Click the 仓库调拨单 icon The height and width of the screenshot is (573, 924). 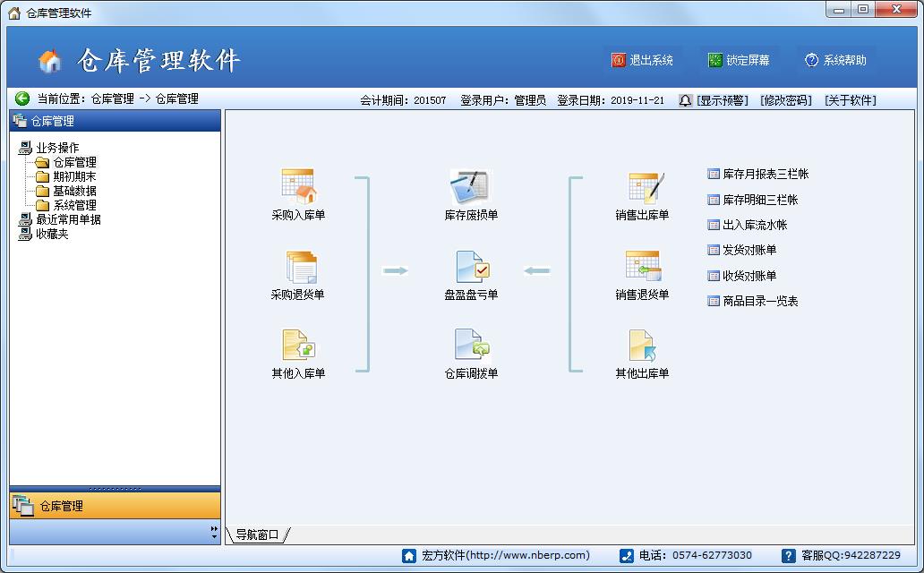point(471,346)
